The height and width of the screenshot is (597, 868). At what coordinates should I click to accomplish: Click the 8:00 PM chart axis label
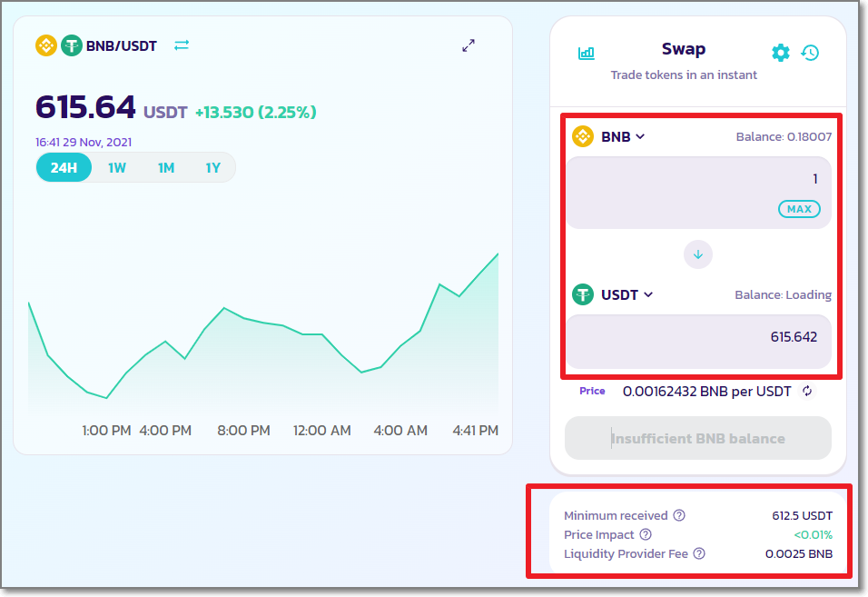[x=243, y=431]
